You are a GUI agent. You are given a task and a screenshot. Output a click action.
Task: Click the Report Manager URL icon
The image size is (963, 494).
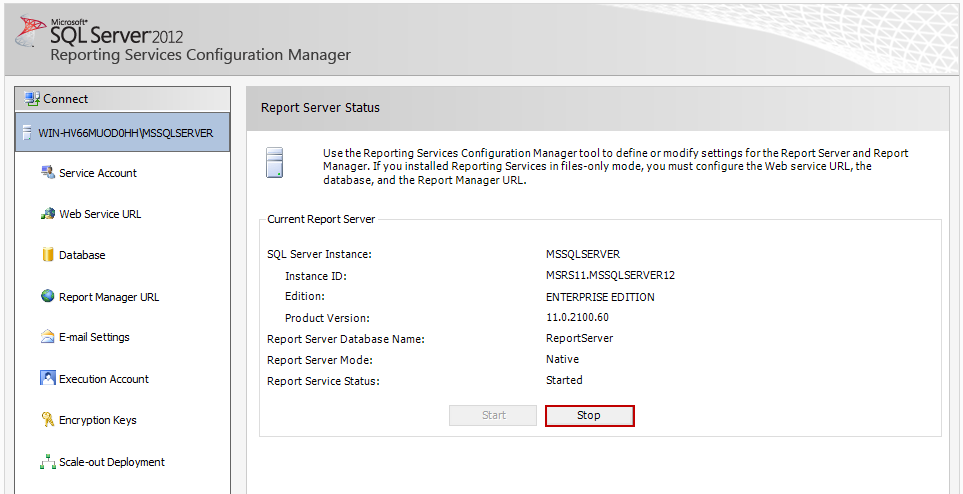[47, 296]
